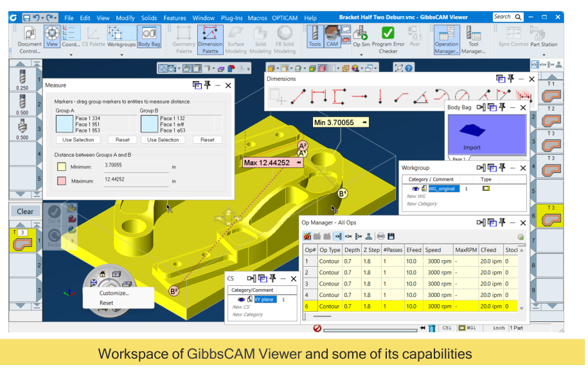Click the stop icon in status bar
The width and height of the screenshot is (588, 376).
(317, 328)
